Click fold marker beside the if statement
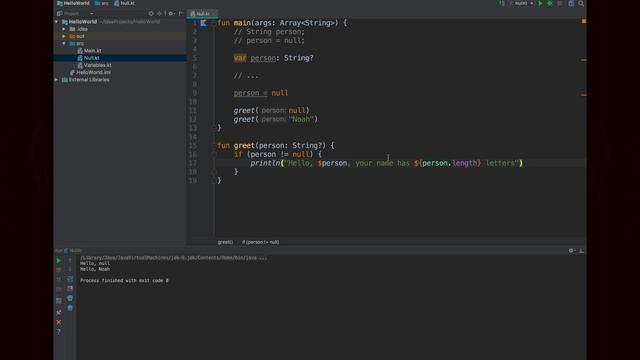Viewport: 640px width, 360px height. click(214, 154)
